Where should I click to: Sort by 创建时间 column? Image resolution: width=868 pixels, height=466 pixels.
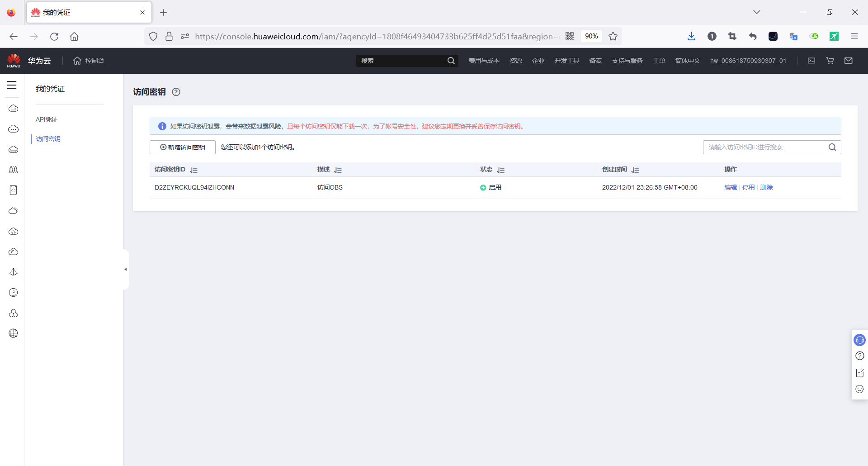click(x=635, y=170)
